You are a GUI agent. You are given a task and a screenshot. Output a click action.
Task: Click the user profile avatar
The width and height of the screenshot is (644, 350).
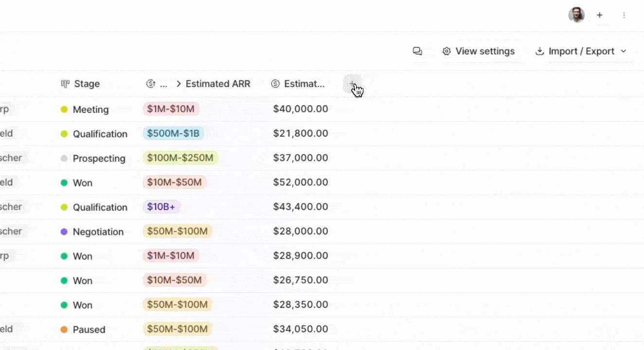pos(576,15)
